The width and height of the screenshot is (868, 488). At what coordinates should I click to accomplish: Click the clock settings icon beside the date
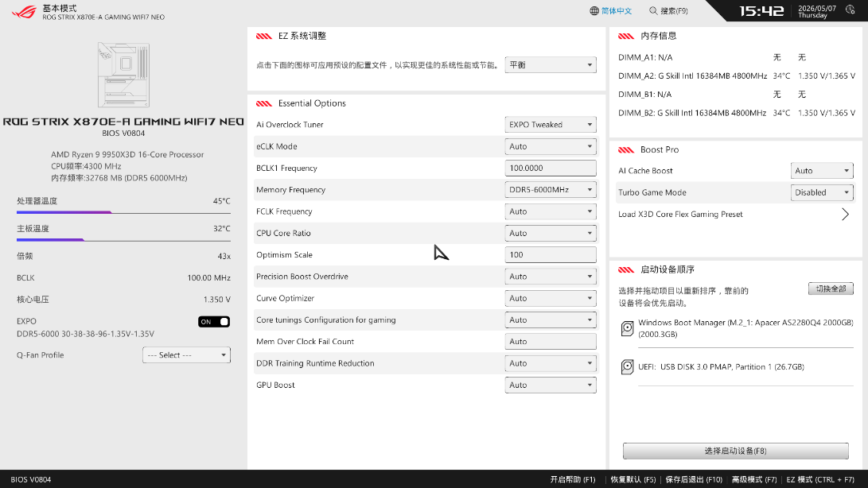tap(850, 10)
